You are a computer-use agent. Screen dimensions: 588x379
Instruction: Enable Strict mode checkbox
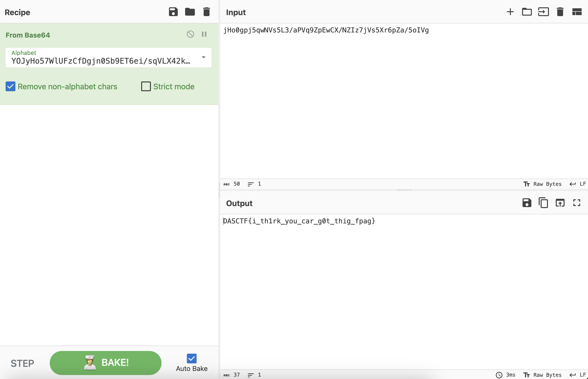[x=146, y=87]
